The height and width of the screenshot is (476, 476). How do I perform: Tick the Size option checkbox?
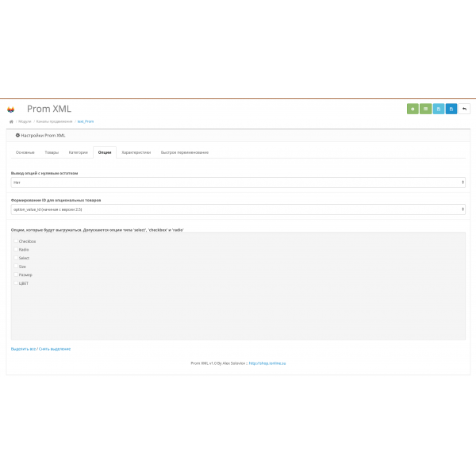tap(16, 267)
